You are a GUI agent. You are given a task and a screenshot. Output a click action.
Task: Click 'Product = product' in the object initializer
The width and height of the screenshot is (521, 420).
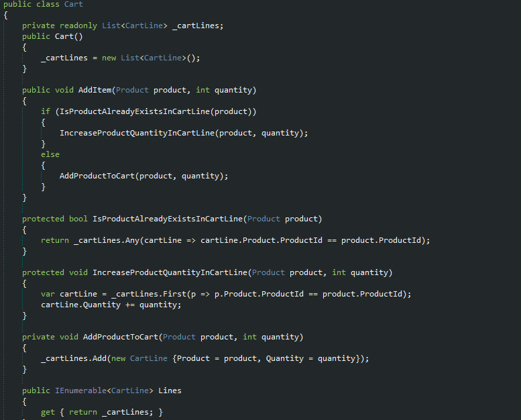217,358
